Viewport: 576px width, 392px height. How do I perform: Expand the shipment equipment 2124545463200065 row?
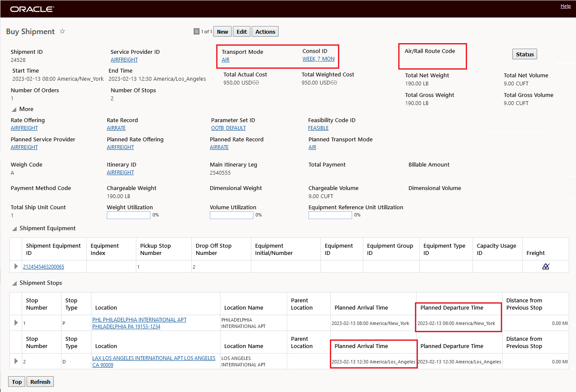tap(16, 266)
